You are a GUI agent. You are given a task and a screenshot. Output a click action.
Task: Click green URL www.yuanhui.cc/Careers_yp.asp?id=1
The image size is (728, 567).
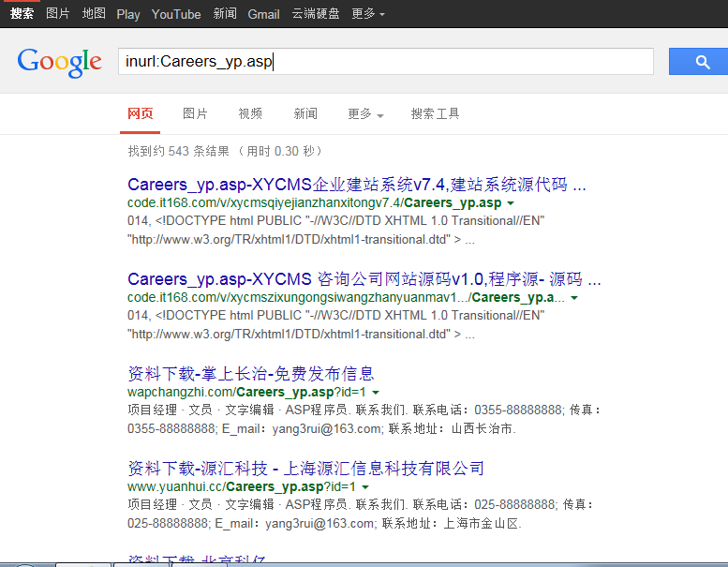tap(242, 487)
